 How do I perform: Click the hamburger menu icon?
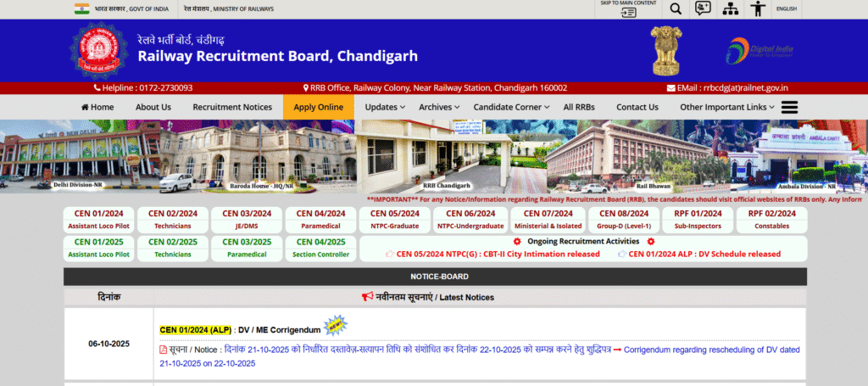789,107
